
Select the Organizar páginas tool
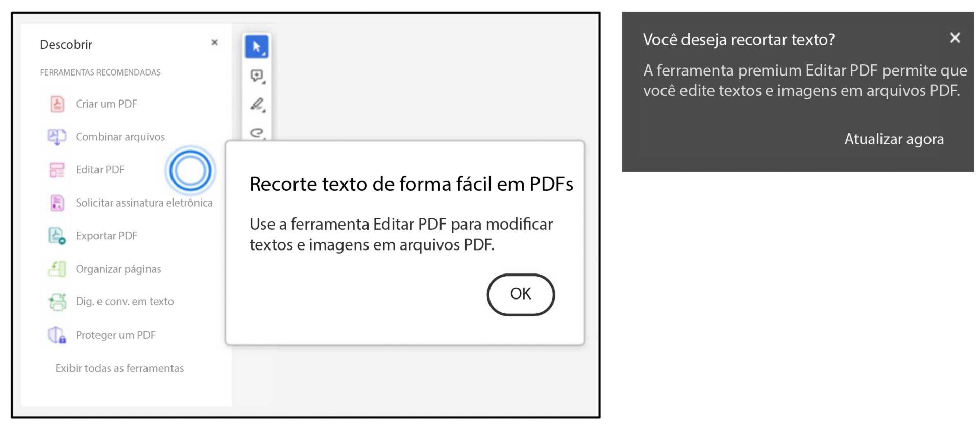118,269
